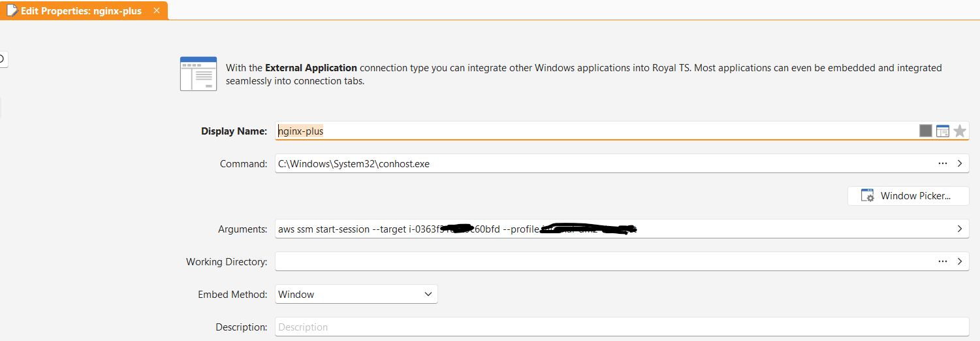Expand the Working Directory field arrow
This screenshot has width=980, height=341.
(x=959, y=261)
